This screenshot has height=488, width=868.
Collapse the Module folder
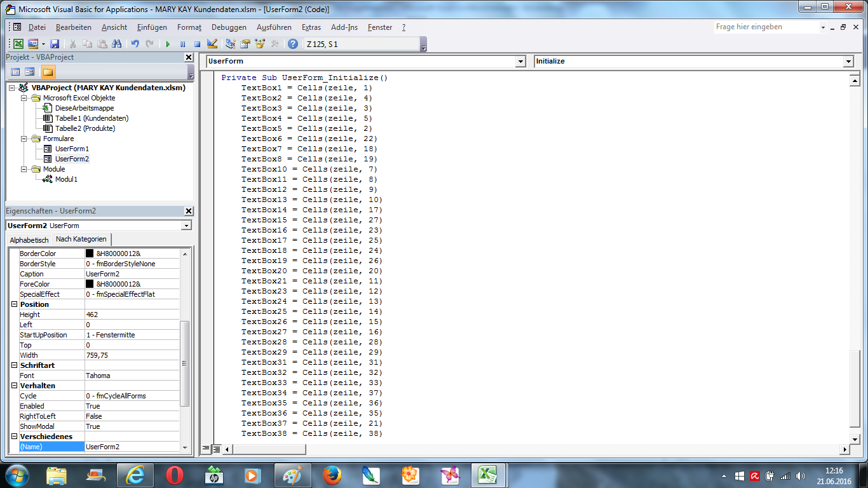24,169
